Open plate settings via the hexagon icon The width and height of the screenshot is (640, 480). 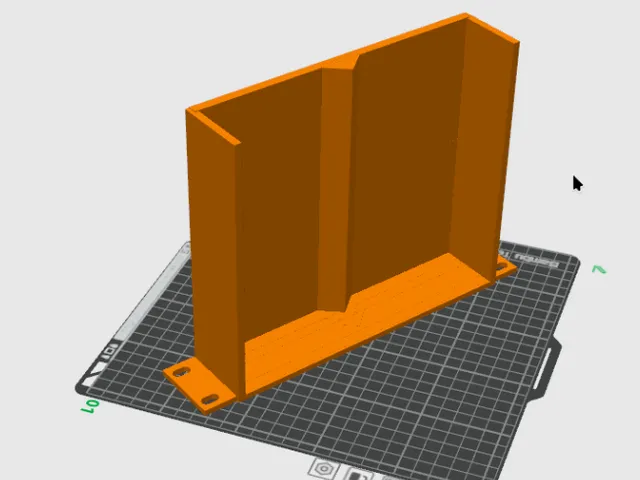[324, 469]
